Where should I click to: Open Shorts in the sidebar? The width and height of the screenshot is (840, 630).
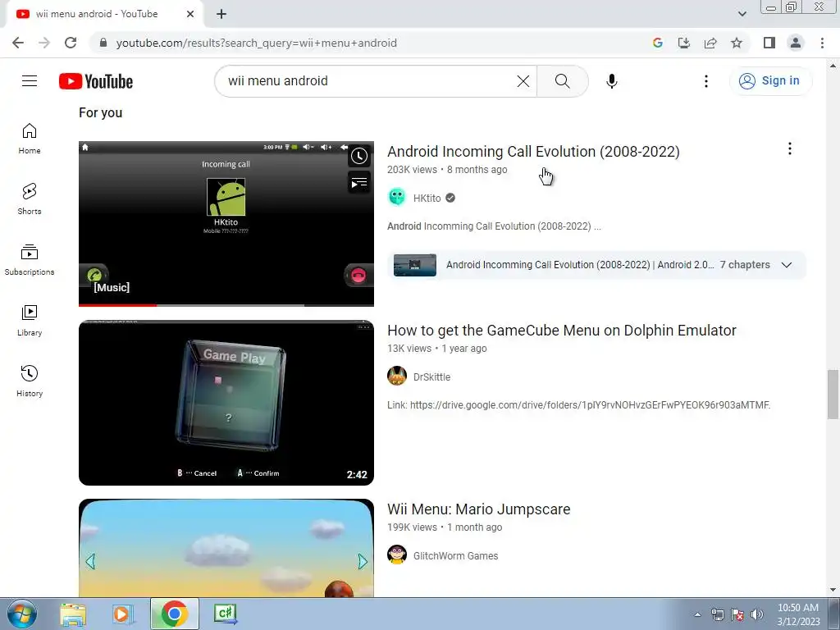click(30, 199)
